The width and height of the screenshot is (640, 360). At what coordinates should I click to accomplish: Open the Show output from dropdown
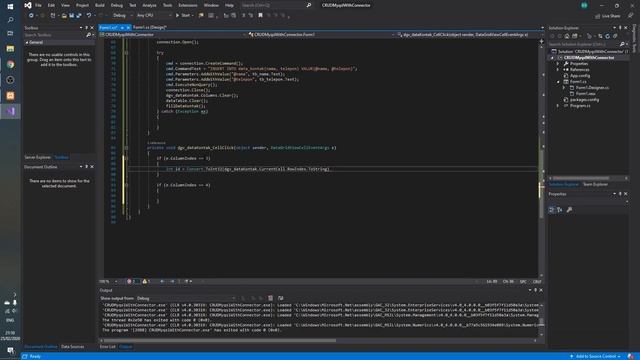point(186,298)
